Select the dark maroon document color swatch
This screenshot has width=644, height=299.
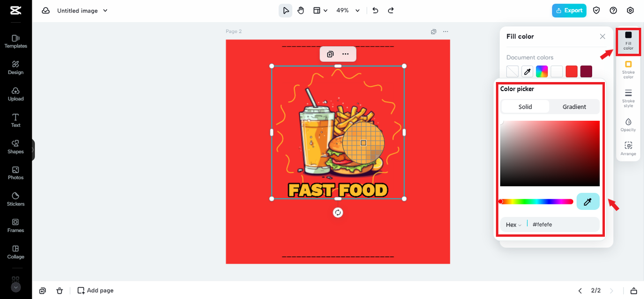click(x=586, y=71)
